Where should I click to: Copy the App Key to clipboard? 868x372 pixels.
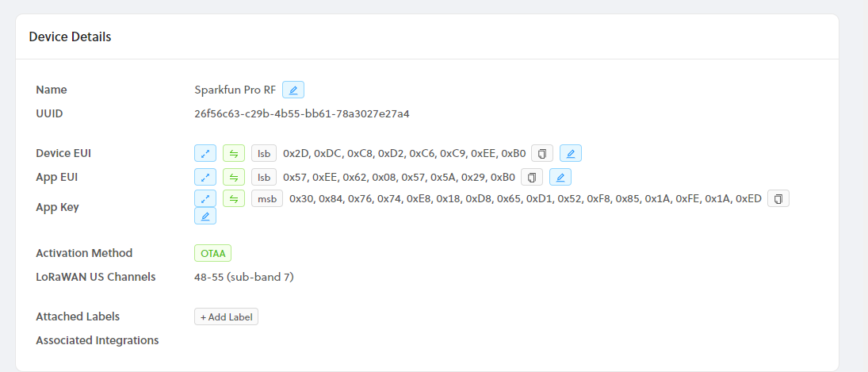[x=778, y=199]
